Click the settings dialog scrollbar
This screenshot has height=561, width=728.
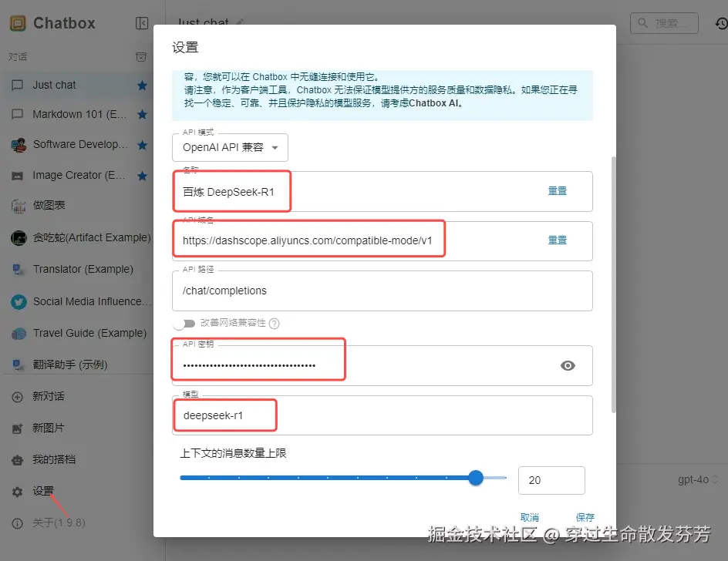coord(613,284)
